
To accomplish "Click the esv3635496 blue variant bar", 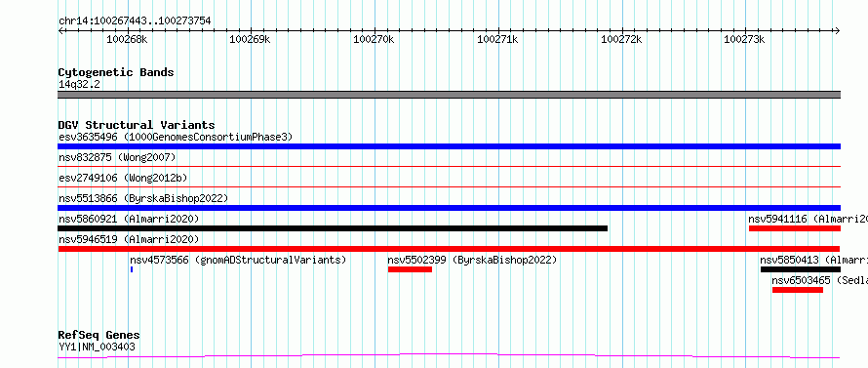I will [x=449, y=146].
